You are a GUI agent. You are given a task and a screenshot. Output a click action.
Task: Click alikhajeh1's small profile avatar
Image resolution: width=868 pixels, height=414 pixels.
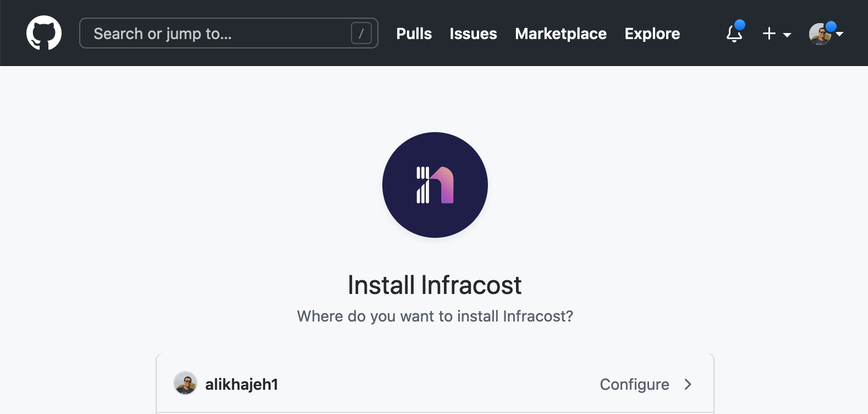(185, 383)
